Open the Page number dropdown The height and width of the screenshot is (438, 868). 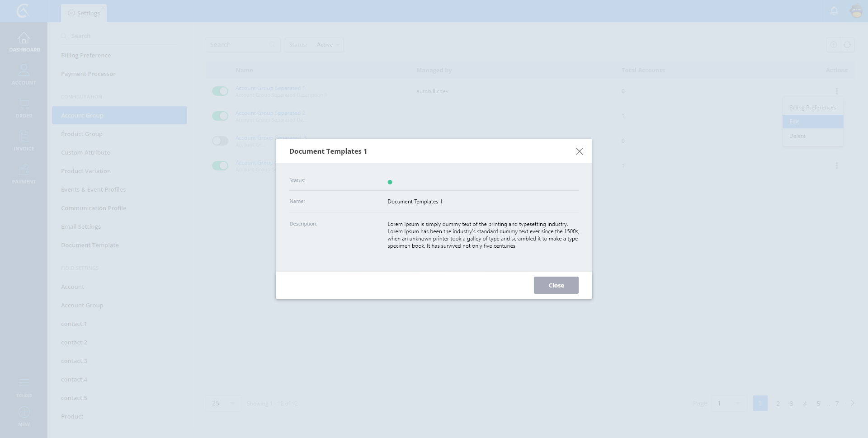(728, 403)
